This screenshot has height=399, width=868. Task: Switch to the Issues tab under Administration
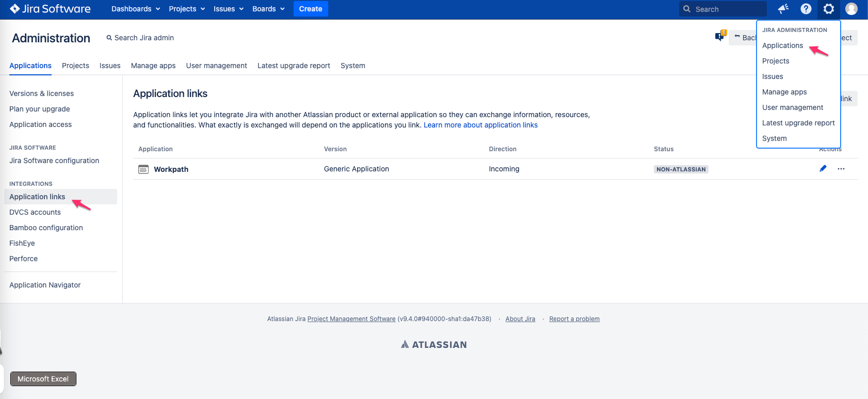point(110,66)
